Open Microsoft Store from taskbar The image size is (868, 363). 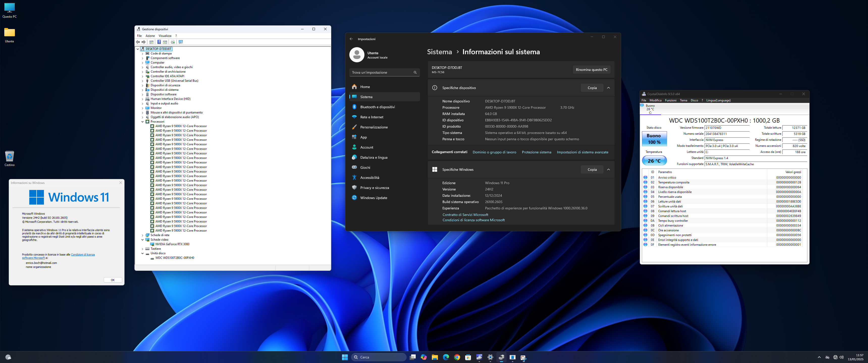pyautogui.click(x=468, y=357)
